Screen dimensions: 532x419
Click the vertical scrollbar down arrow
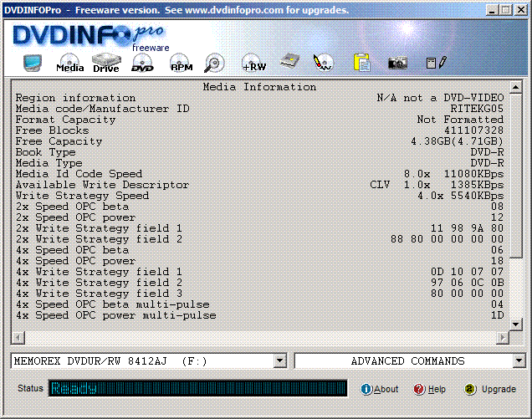coord(515,324)
